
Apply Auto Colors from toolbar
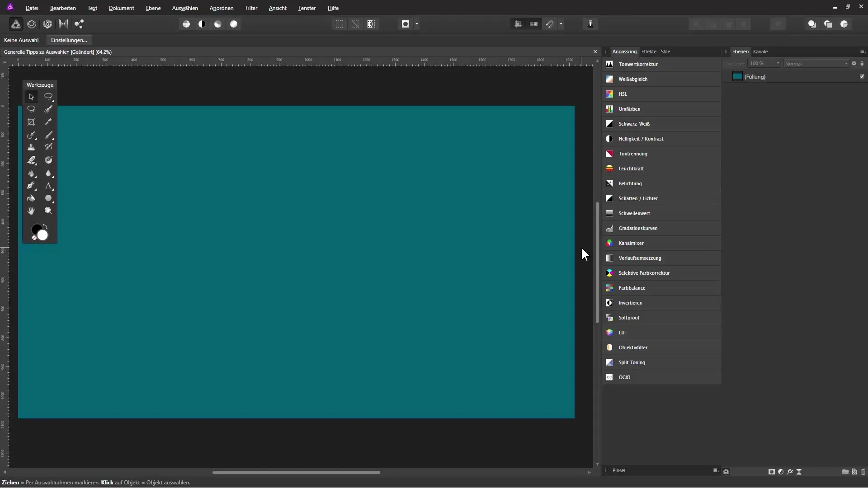point(218,24)
